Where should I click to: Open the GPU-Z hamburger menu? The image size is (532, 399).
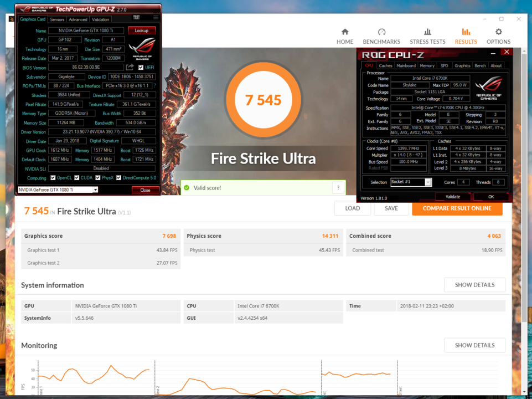pyautogui.click(x=156, y=17)
